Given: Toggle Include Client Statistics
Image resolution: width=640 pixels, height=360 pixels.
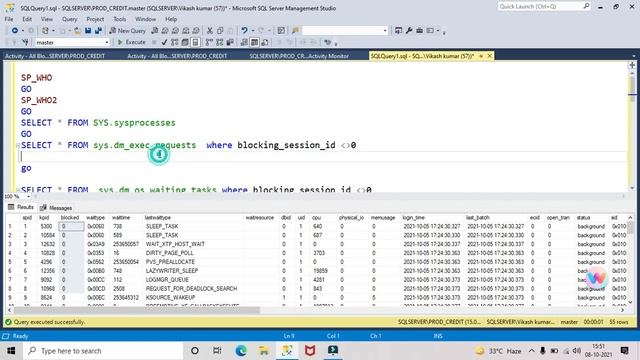Looking at the screenshot, I should click(230, 42).
